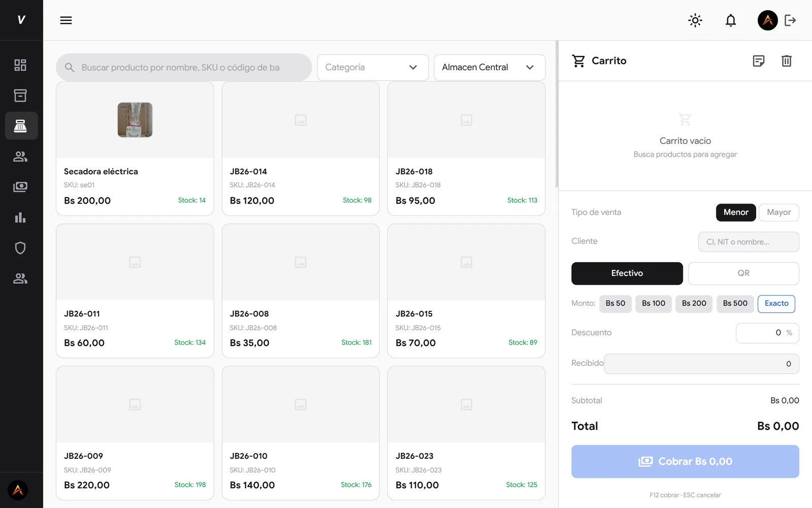Image resolution: width=812 pixels, height=508 pixels.
Task: Click the Cliente CI, NIT o nombre field
Action: (749, 242)
